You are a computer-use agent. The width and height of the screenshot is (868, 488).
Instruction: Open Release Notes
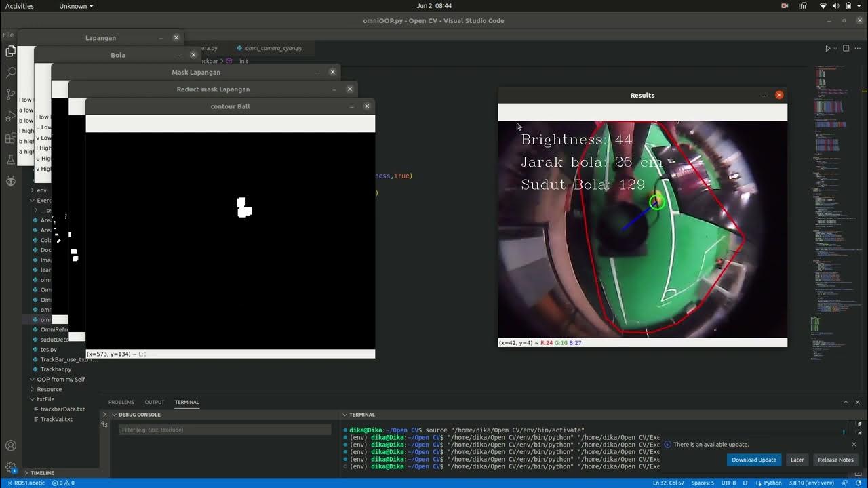tap(835, 460)
